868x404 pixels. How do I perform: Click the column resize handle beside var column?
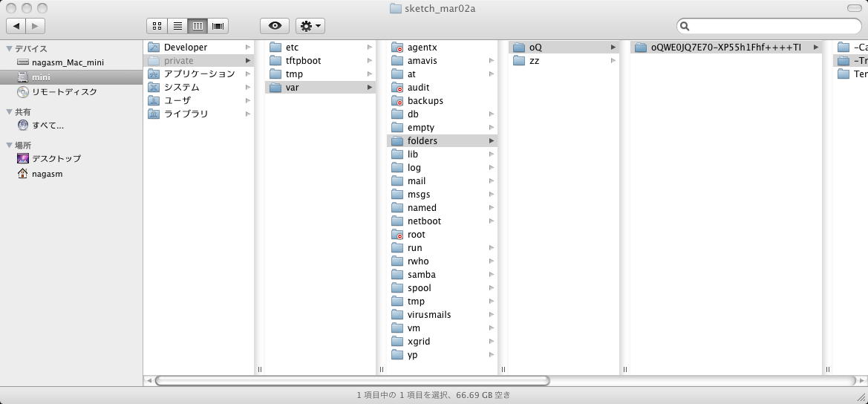point(382,369)
